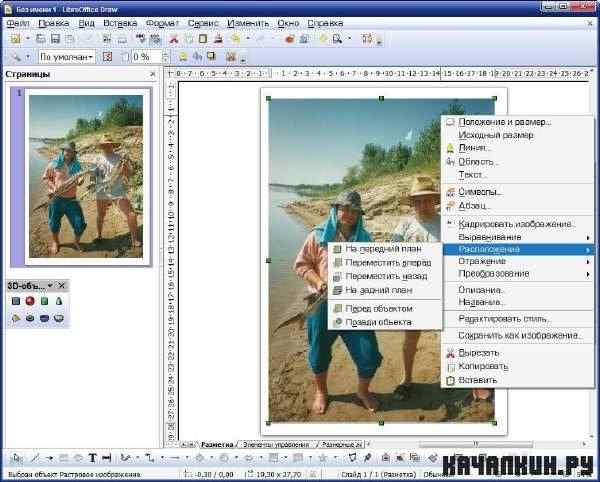Choose 'Кадрировать изображение' context item

pos(518,224)
